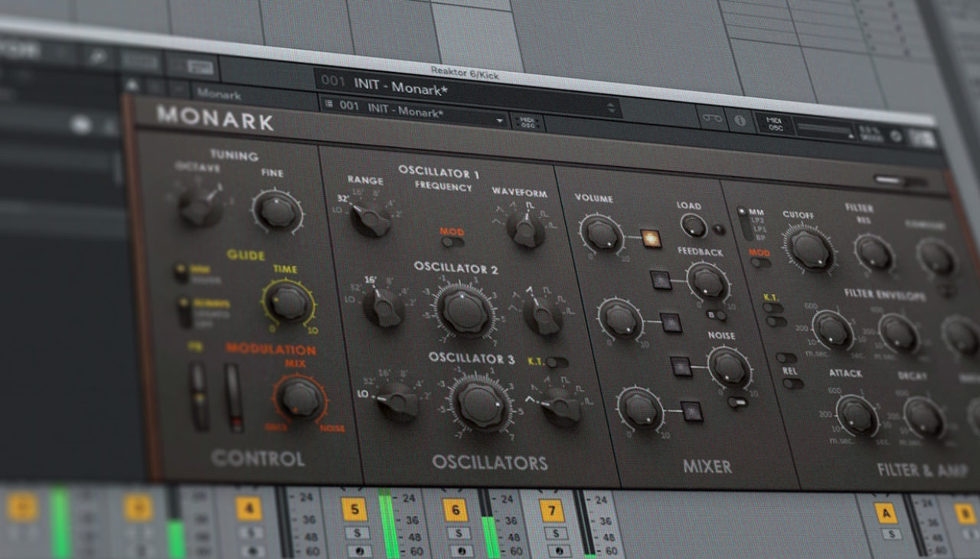The width and height of the screenshot is (980, 559).
Task: Solo track 5 with its S button
Action: (356, 534)
